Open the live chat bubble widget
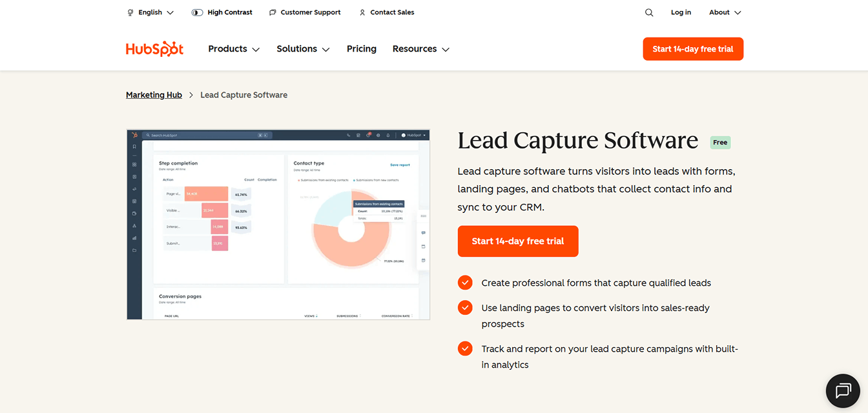This screenshot has width=868, height=413. pyautogui.click(x=843, y=390)
